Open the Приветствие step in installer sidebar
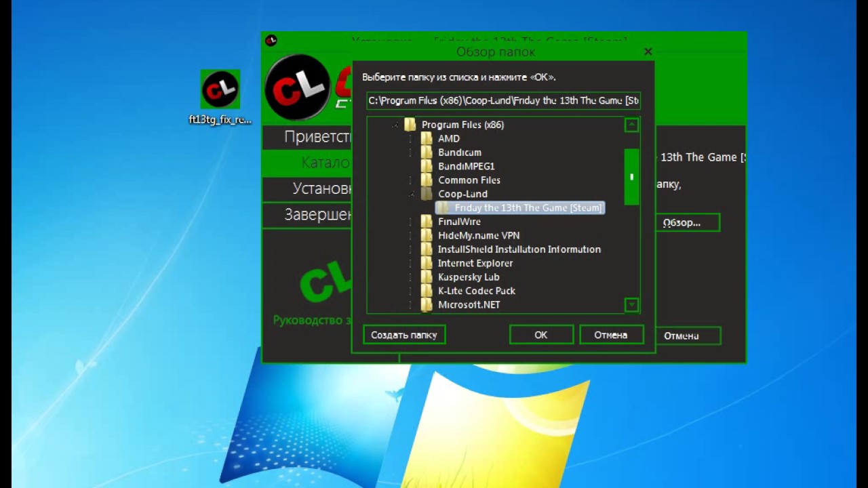 pyautogui.click(x=308, y=137)
